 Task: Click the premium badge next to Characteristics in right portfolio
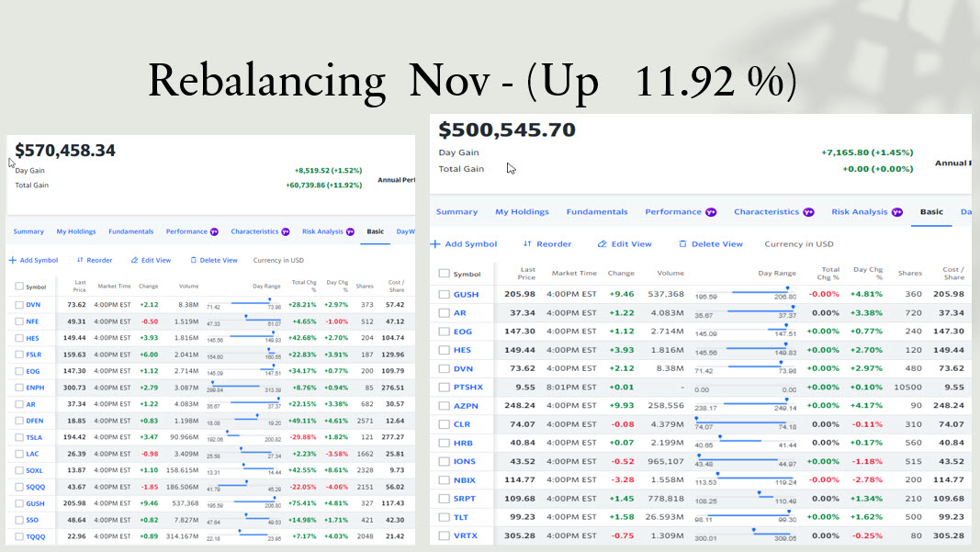point(809,212)
